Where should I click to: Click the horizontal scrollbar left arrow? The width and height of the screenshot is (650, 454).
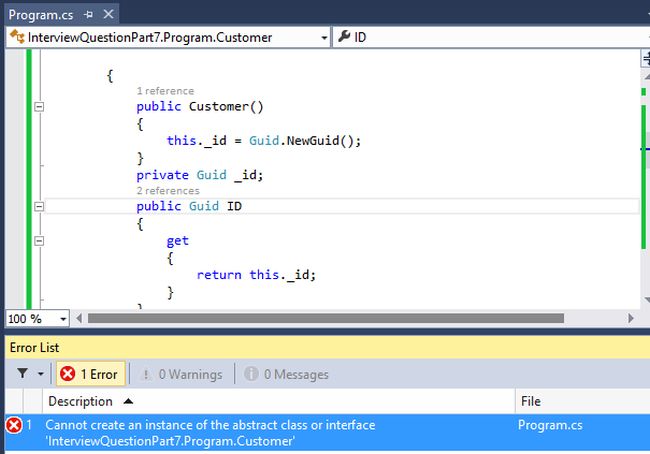point(79,318)
